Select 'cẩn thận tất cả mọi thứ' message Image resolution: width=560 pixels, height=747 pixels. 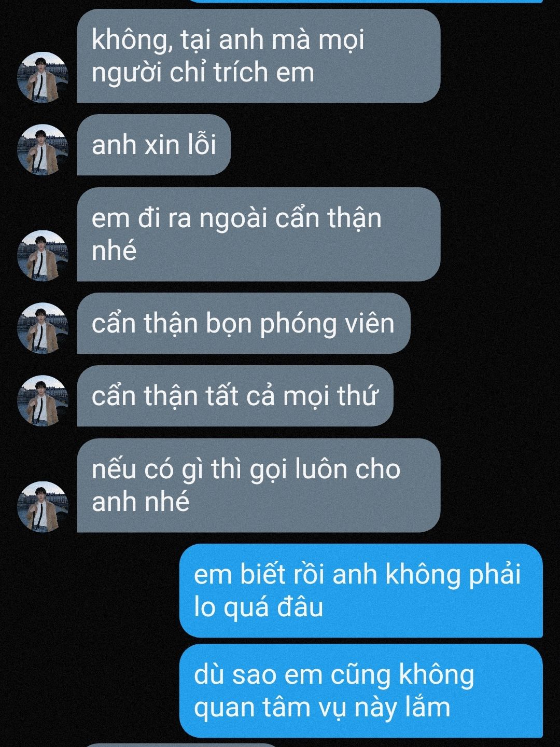235,396
